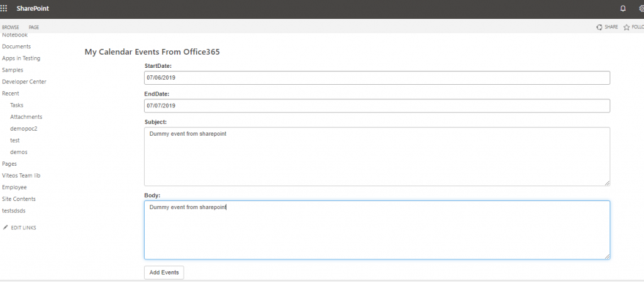This screenshot has width=644, height=282.
Task: Click the EndDate input field
Action: click(x=377, y=106)
